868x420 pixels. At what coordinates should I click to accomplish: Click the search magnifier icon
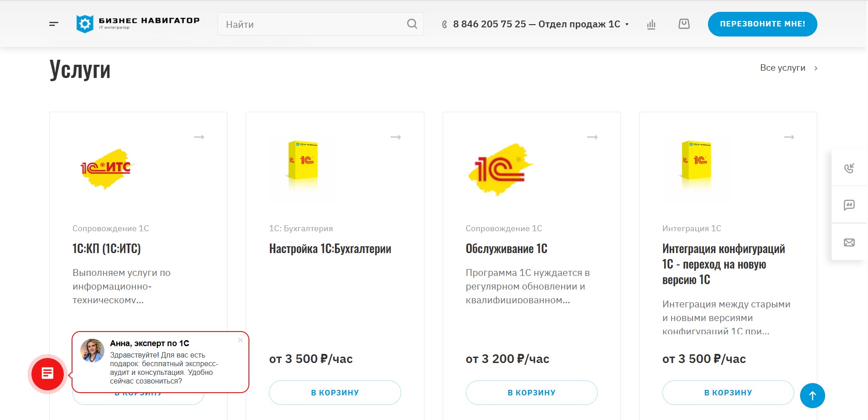point(412,24)
